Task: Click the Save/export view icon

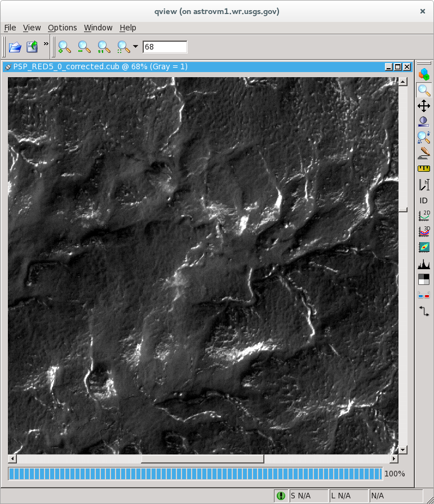Action: point(32,47)
